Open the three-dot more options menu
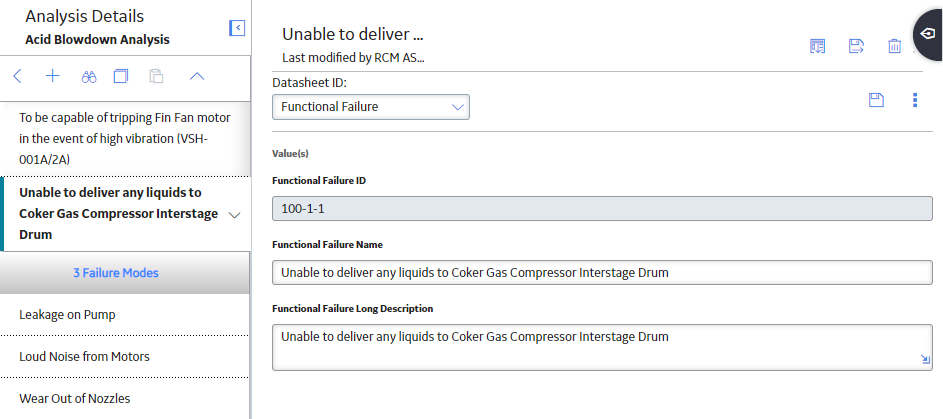 click(915, 100)
